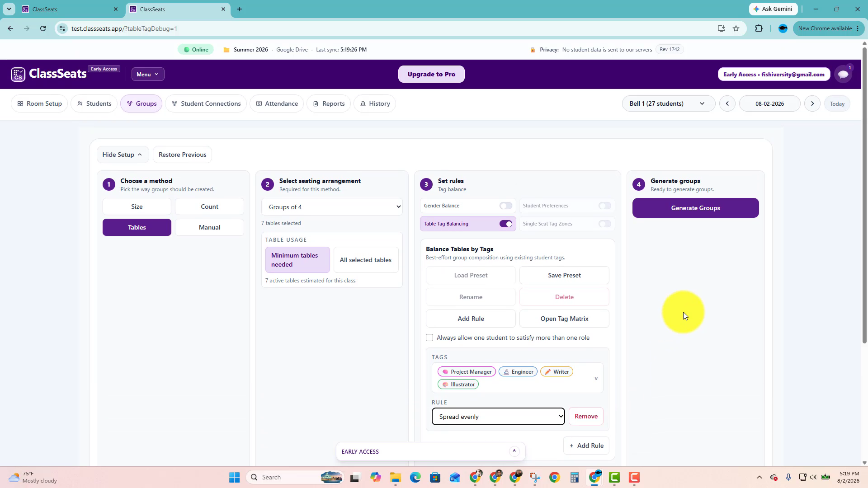Select Minimum tables needed option
Viewport: 868px width, 488px height.
click(297, 260)
